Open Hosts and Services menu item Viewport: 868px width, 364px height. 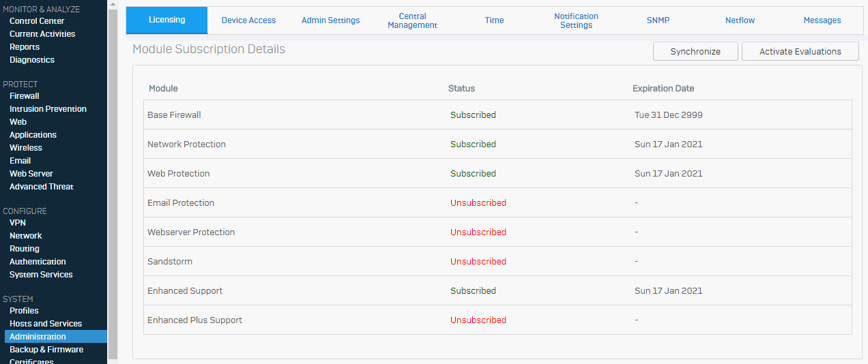coord(46,324)
